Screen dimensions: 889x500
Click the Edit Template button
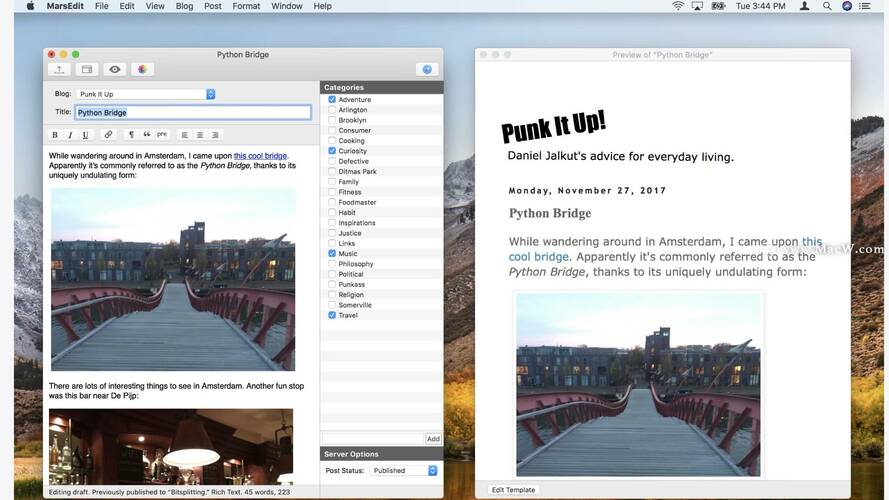click(x=514, y=490)
